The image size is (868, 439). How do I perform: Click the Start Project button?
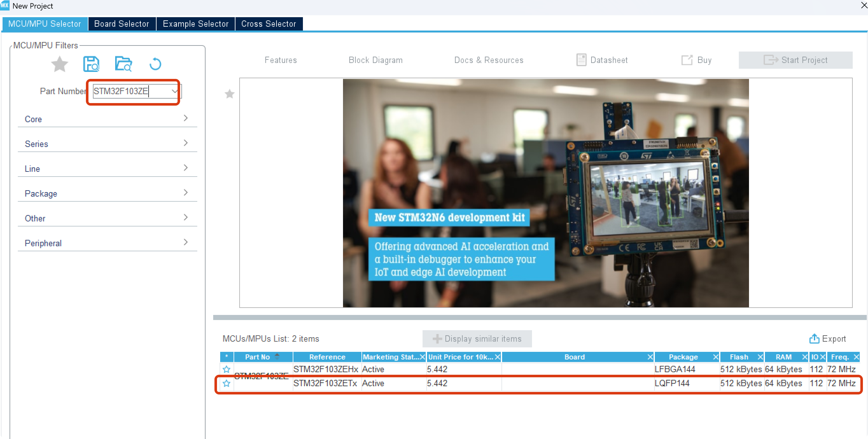795,60
